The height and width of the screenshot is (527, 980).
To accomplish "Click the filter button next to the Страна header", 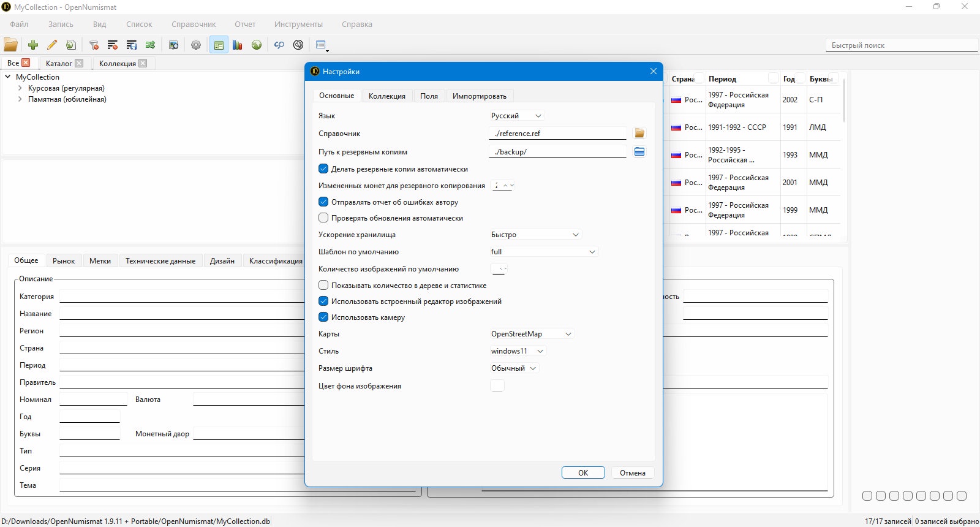I will 699,78.
